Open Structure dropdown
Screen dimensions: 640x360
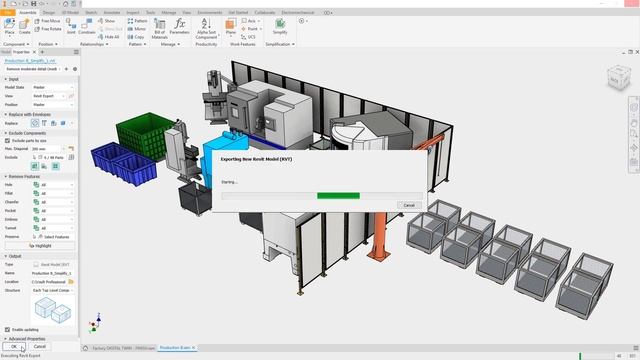[53, 290]
